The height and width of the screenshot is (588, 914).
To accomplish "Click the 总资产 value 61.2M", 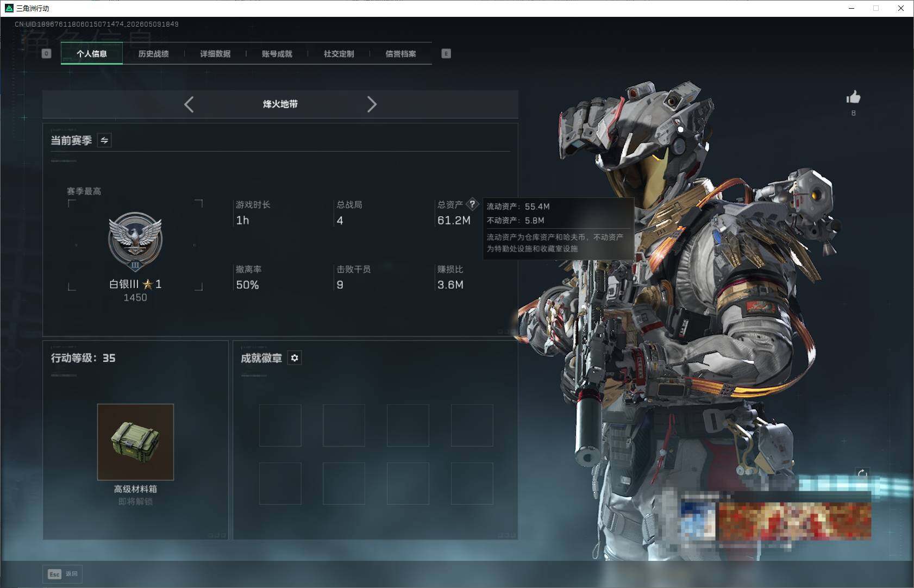I will point(454,220).
